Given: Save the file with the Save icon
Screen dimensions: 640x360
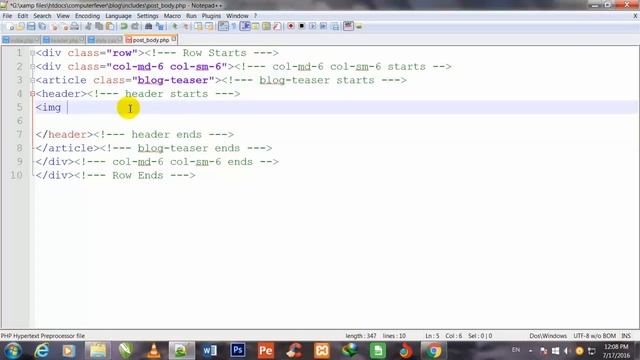Looking at the screenshot, I should tap(31, 27).
